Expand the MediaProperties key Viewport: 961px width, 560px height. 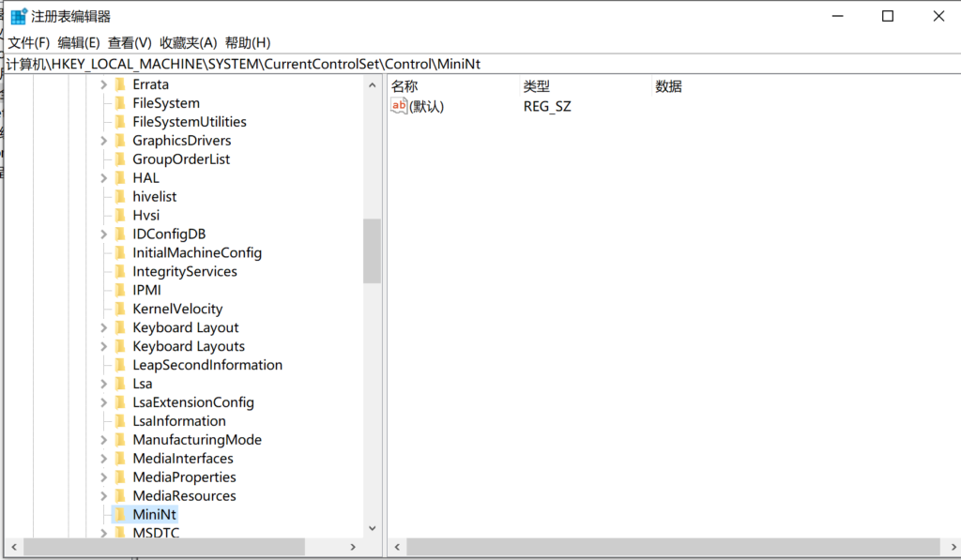[x=103, y=477]
